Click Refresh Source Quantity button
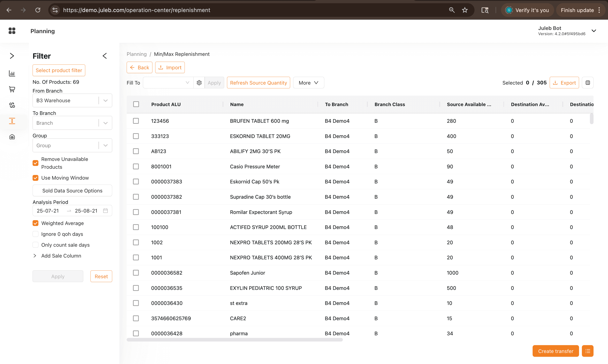 click(x=259, y=83)
